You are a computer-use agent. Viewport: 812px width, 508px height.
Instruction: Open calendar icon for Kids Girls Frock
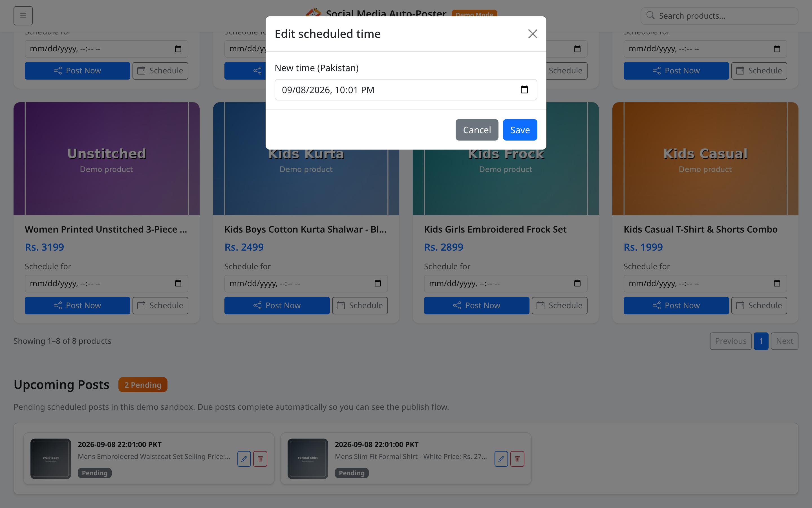tap(577, 283)
